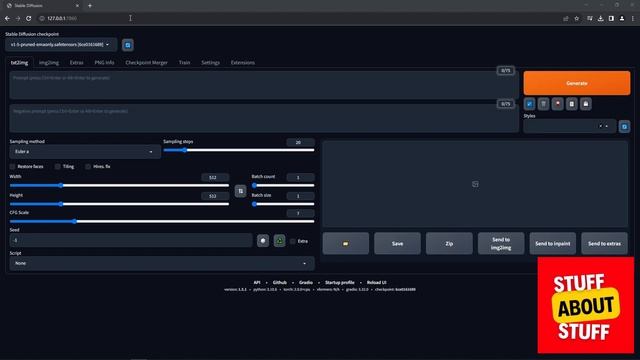The width and height of the screenshot is (640, 360).
Task: Swap width and height values
Action: (240, 191)
